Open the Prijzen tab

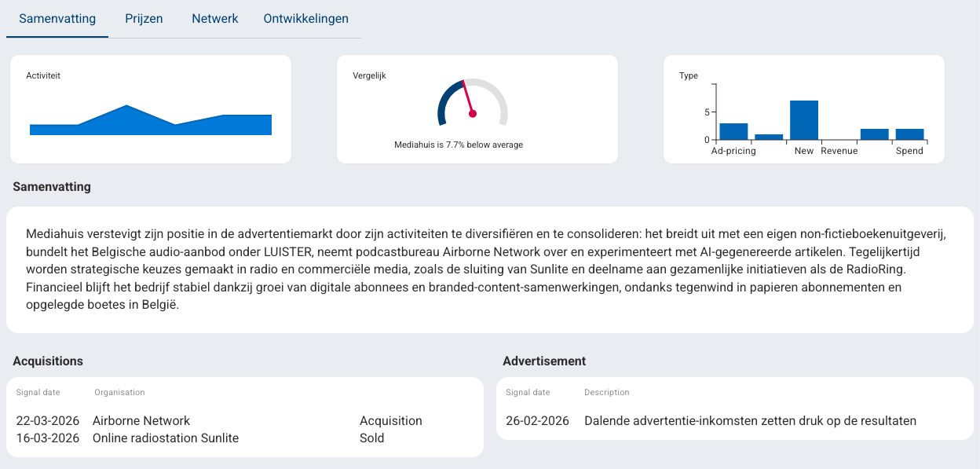[144, 18]
